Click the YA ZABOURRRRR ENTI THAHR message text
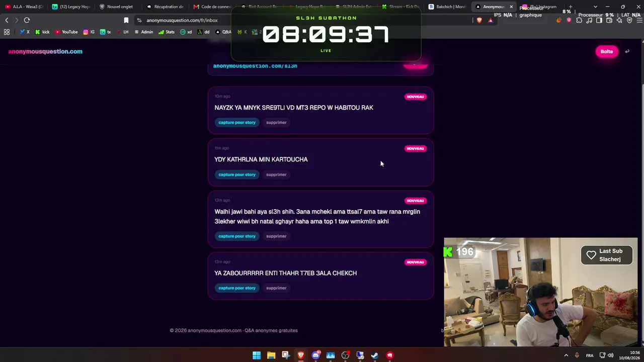The image size is (644, 362). click(x=286, y=273)
